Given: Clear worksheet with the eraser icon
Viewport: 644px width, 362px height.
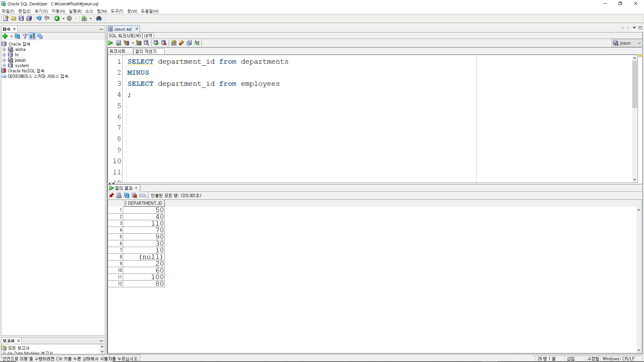Looking at the screenshot, I should pyautogui.click(x=181, y=43).
